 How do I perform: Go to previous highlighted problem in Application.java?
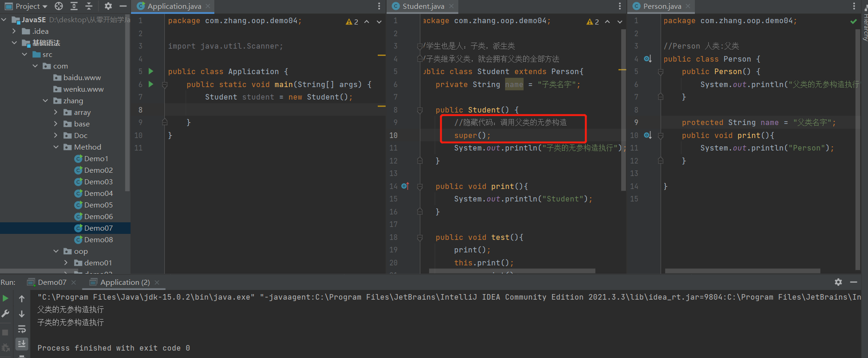(367, 22)
